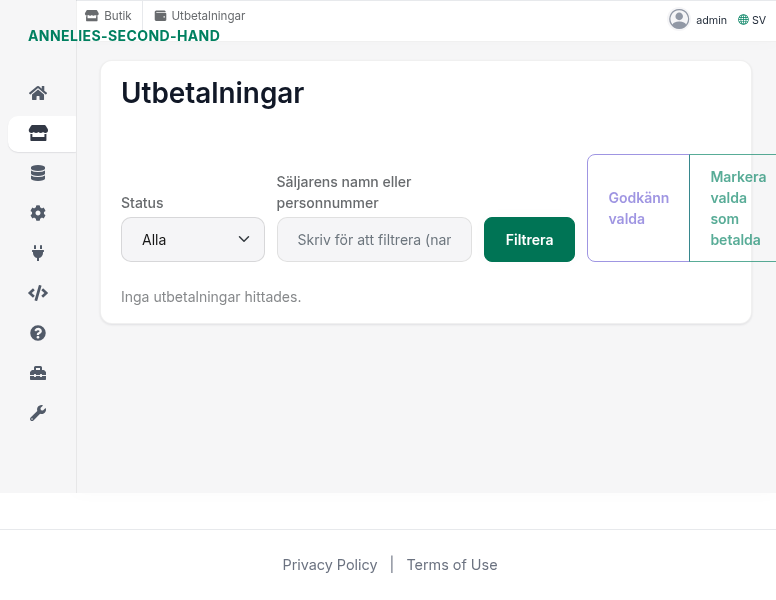Click the Utbetalningar wallet breadcrumb icon

pos(160,16)
